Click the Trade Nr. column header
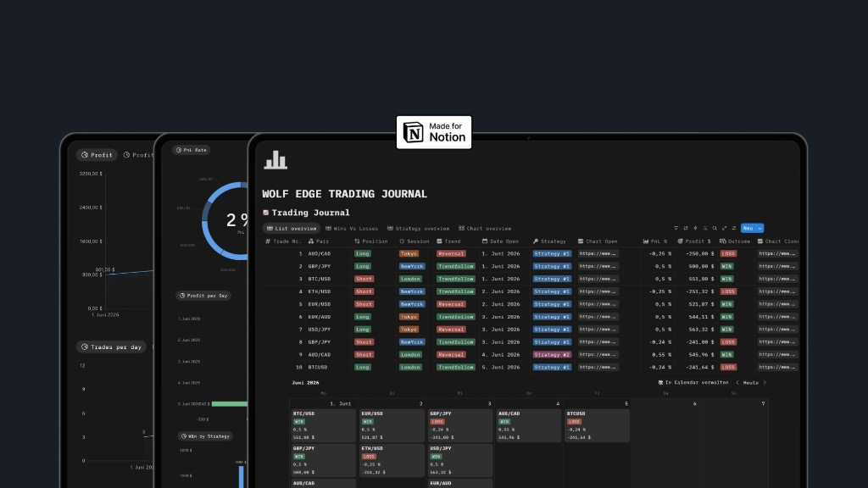 pos(283,241)
